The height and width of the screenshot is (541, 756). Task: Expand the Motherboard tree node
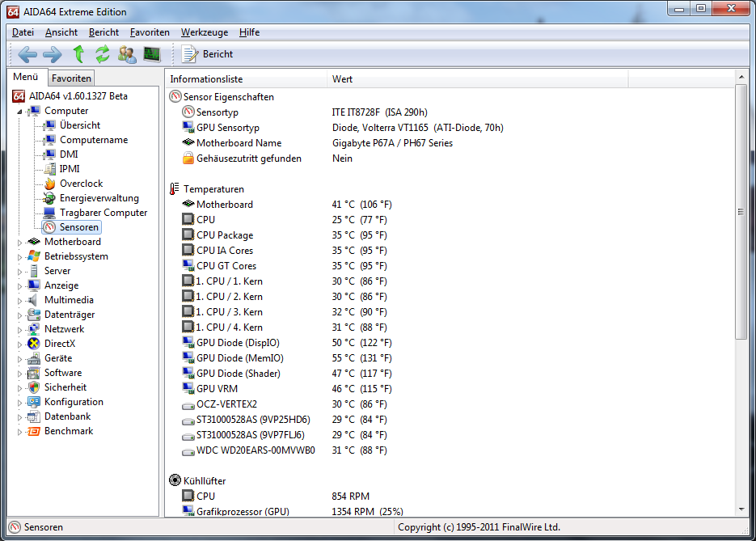click(19, 243)
